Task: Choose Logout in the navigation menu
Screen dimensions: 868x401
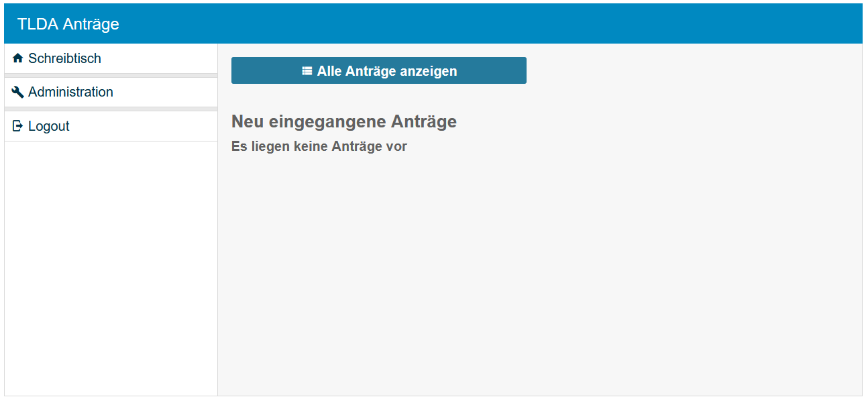Action: (48, 125)
